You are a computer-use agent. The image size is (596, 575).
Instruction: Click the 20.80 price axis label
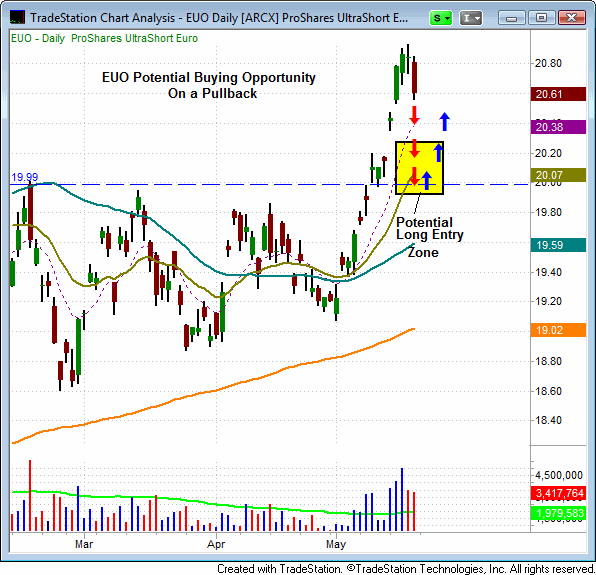pyautogui.click(x=548, y=63)
